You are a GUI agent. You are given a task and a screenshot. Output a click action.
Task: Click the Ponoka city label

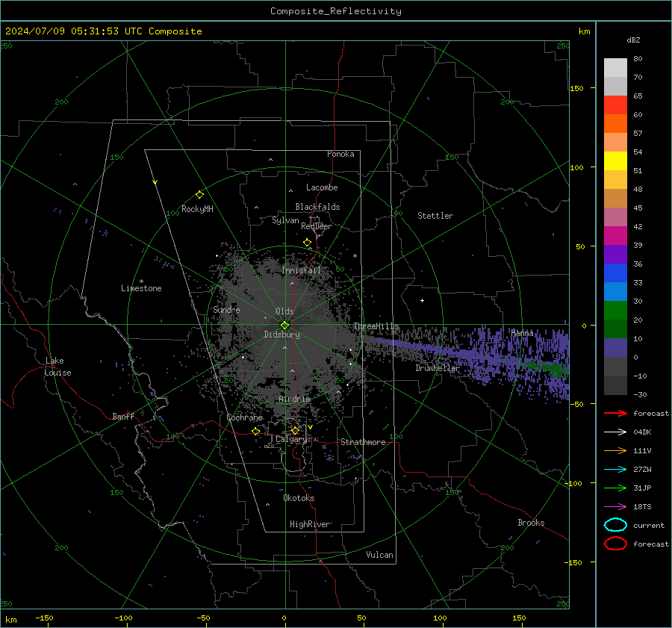340,154
